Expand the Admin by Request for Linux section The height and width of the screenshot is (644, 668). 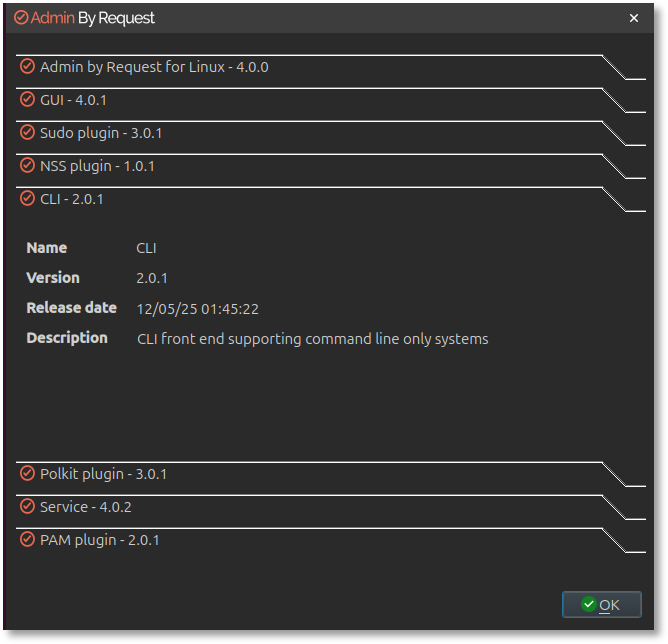pos(154,67)
